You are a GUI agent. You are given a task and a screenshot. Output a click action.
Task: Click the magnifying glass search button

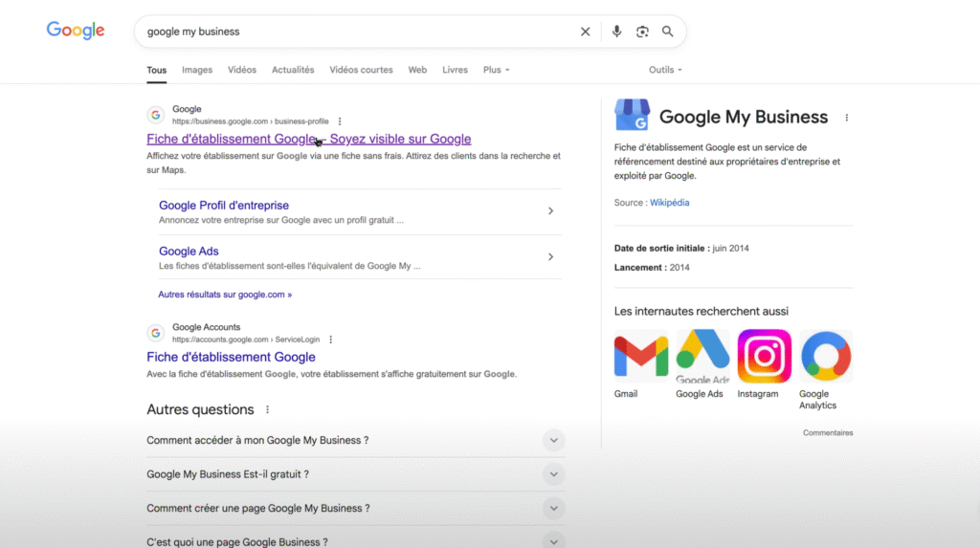[668, 32]
